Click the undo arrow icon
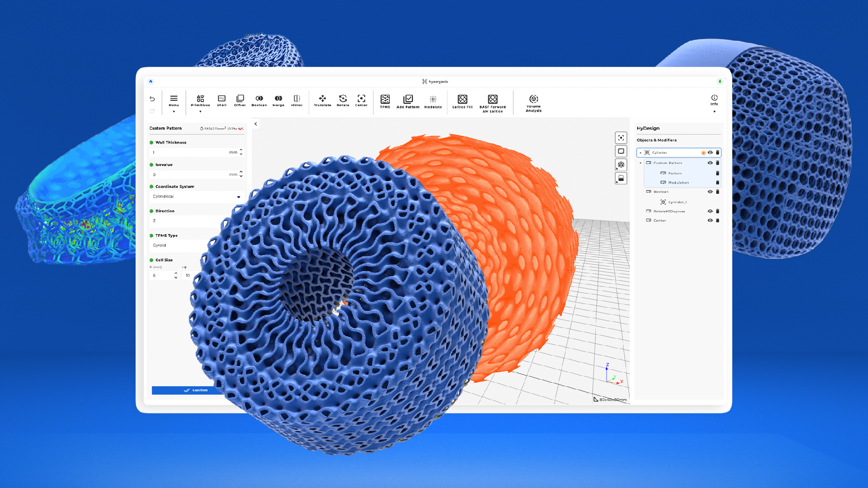This screenshot has width=868, height=488. click(152, 99)
